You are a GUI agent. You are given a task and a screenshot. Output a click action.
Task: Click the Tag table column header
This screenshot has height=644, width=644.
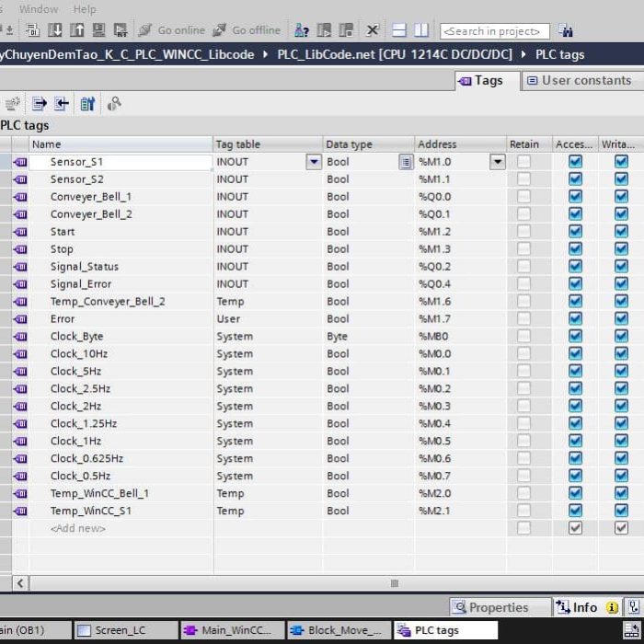[268, 144]
